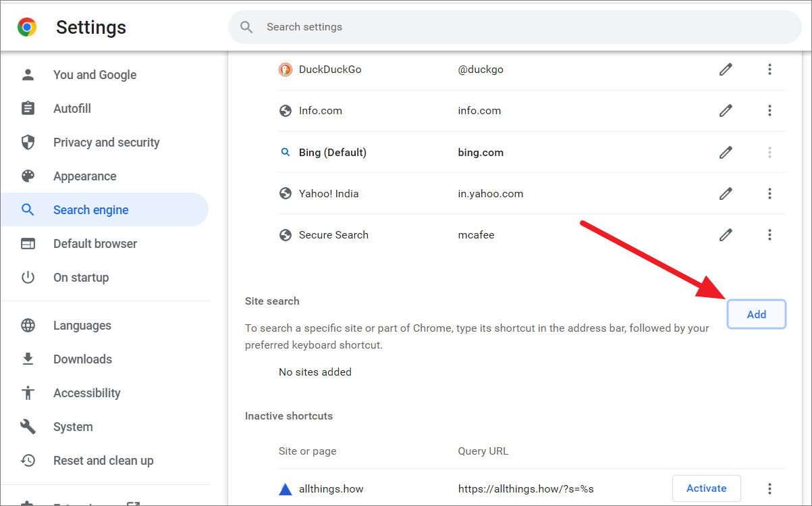Viewport: 812px width, 506px height.
Task: Click the Inactive shortcuts heading
Action: pyautogui.click(x=289, y=416)
